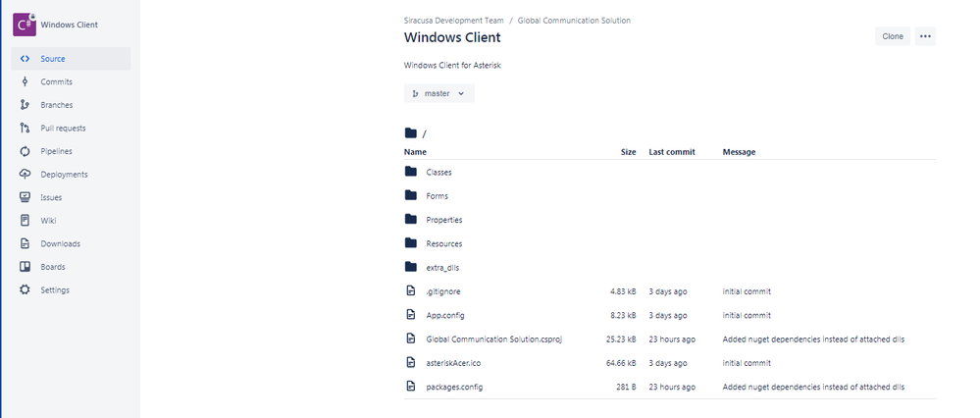The height and width of the screenshot is (418, 980).
Task: Click the Source code brackets icon
Action: coord(25,59)
